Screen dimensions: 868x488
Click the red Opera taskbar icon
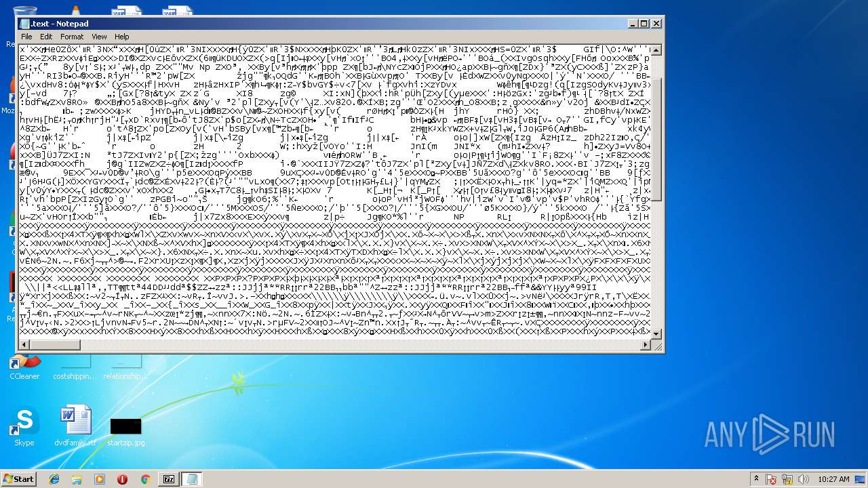122,479
